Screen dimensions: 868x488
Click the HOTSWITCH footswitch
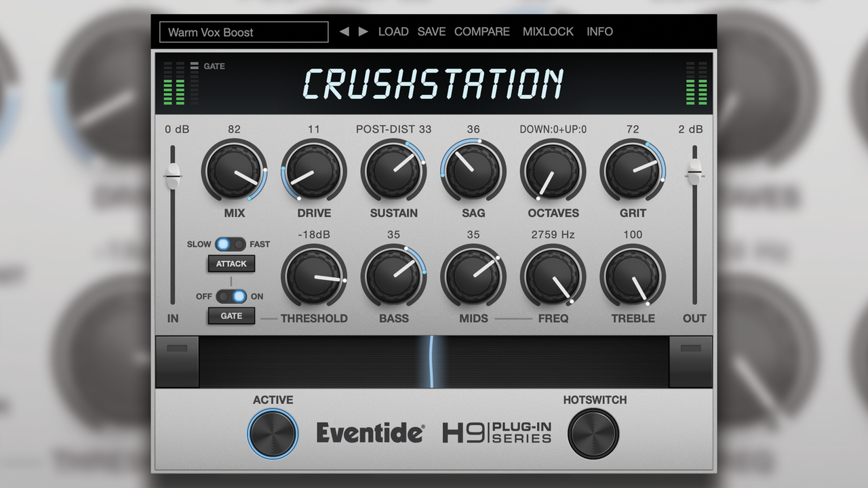[593, 434]
